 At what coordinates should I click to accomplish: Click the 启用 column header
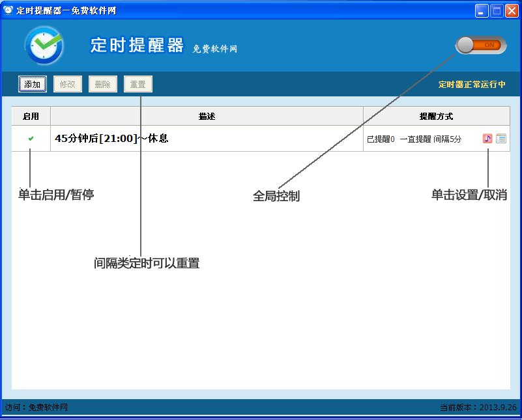(x=31, y=116)
